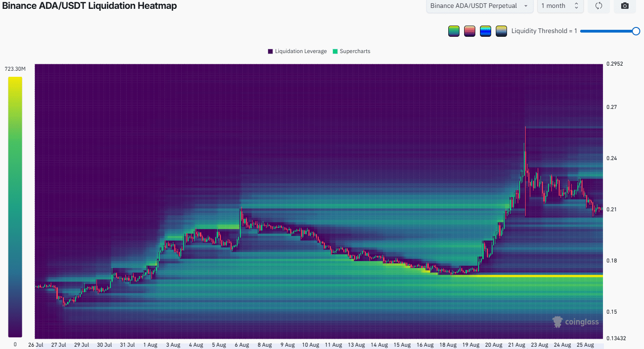Click the vertical color scale gradient bar
Screen dimensions: 644x349
coord(15,207)
